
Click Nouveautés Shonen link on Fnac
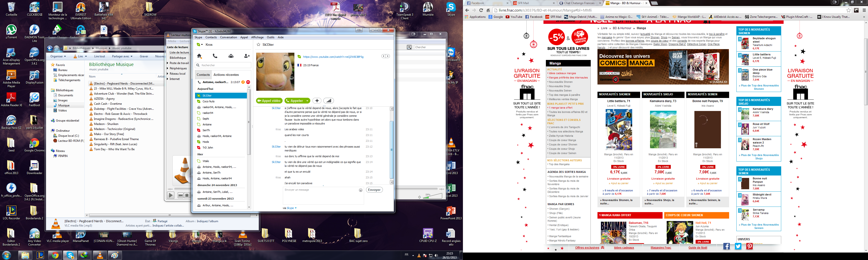pyautogui.click(x=560, y=82)
